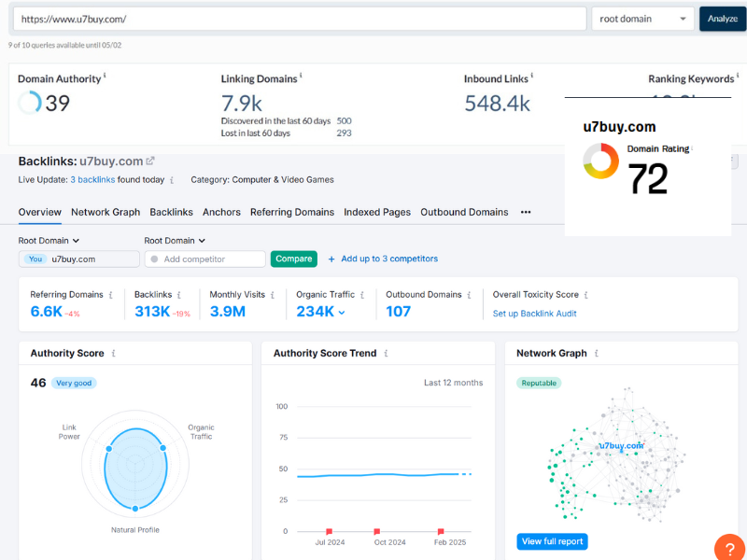
Task: Click the Domain Authority progress ring
Action: (x=30, y=103)
